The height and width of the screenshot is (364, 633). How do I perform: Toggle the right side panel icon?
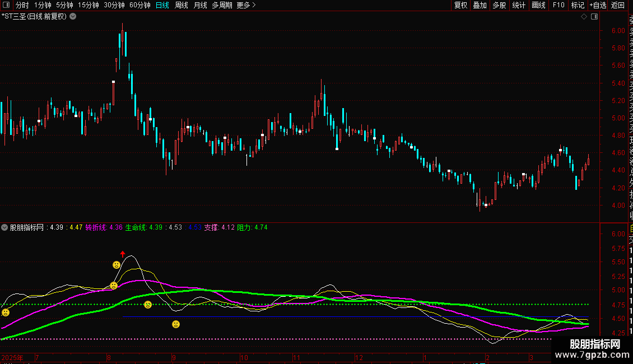tap(594, 17)
